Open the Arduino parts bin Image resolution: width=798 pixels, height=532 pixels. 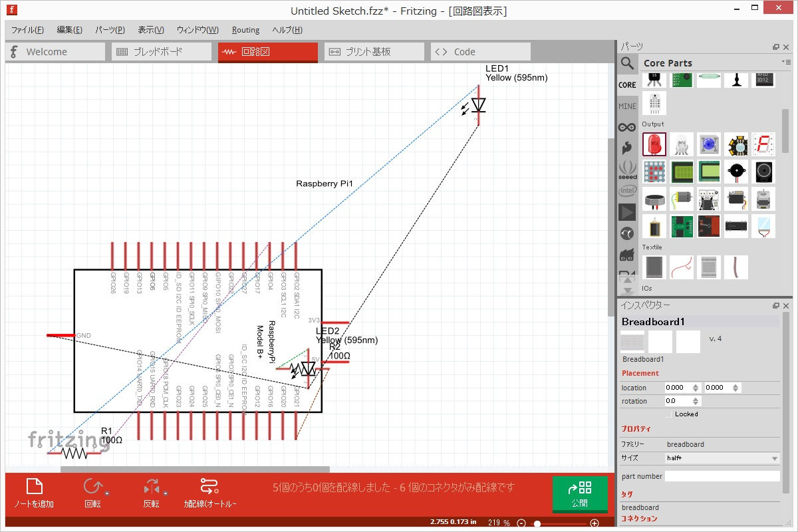pos(627,127)
